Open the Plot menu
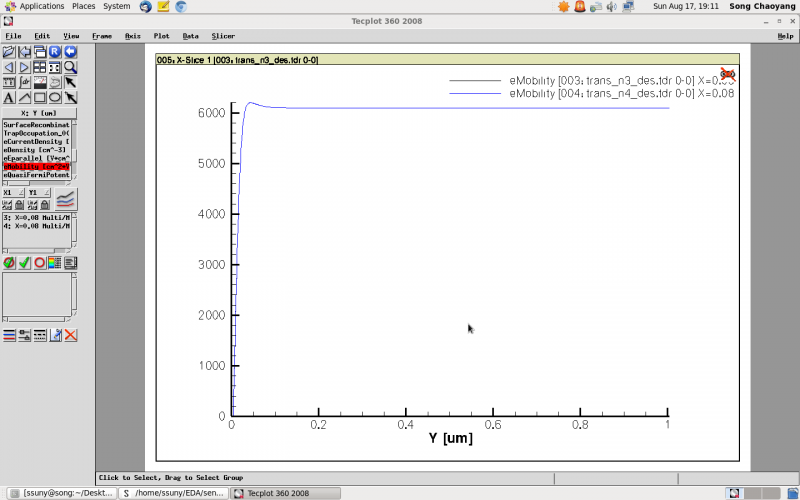This screenshot has height=500, width=800. [x=161, y=36]
